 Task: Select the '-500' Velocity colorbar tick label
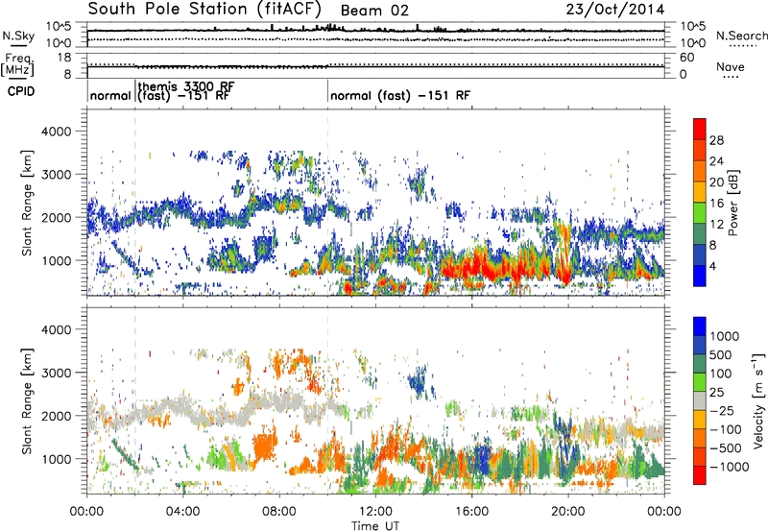click(x=726, y=447)
